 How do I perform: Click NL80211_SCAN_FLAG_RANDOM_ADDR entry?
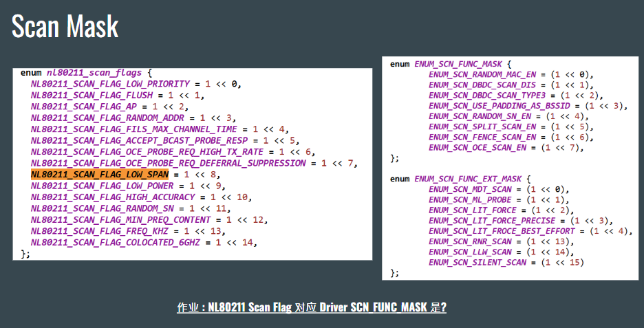133,118
